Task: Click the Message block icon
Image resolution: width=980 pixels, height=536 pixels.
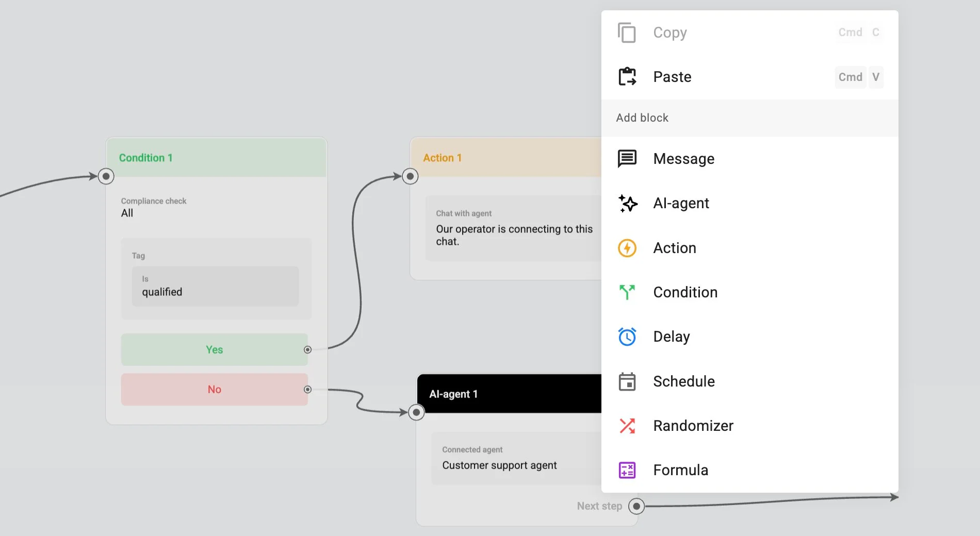Action: click(x=627, y=159)
